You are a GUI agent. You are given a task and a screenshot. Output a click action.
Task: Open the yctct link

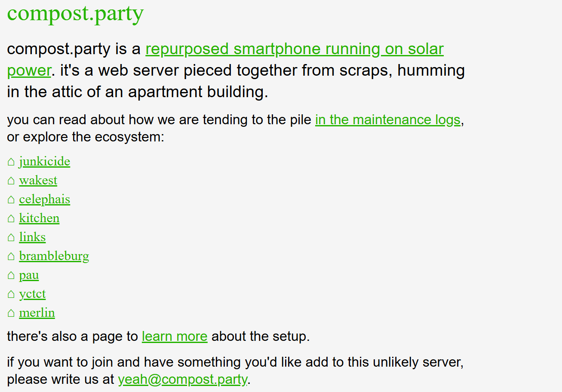[x=32, y=294]
